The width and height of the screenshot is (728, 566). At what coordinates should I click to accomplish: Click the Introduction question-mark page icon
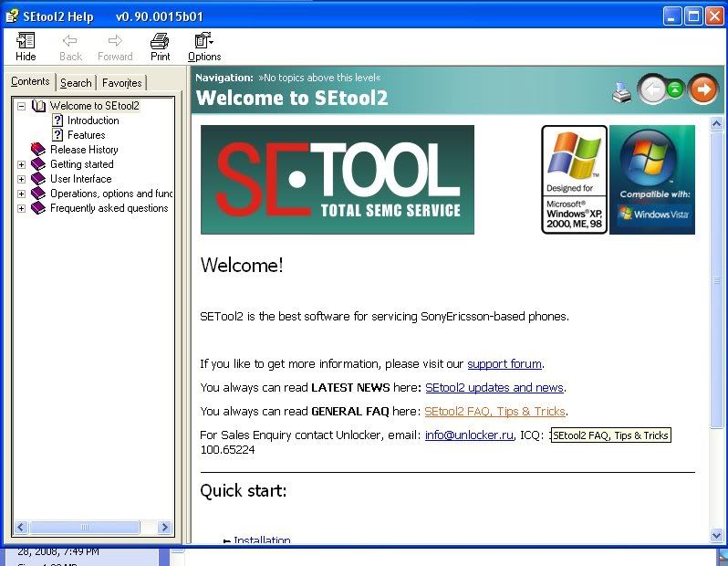pos(57,121)
